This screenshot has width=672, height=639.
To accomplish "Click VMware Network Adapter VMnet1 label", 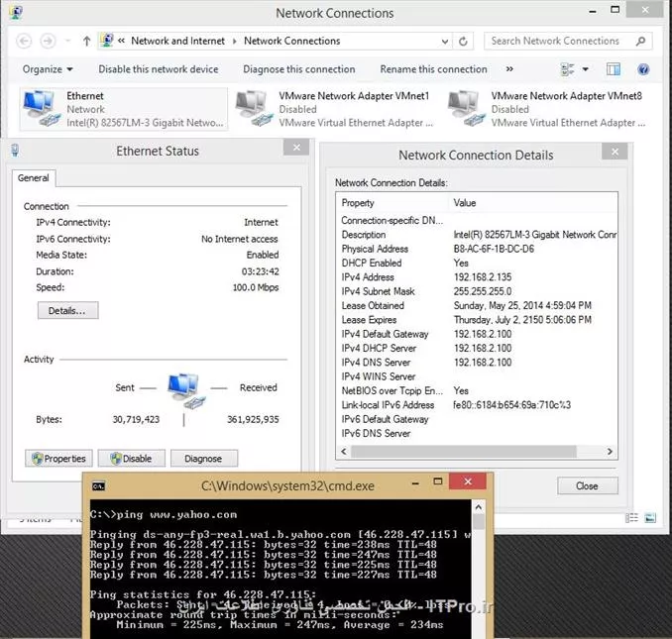I will pyautogui.click(x=354, y=96).
